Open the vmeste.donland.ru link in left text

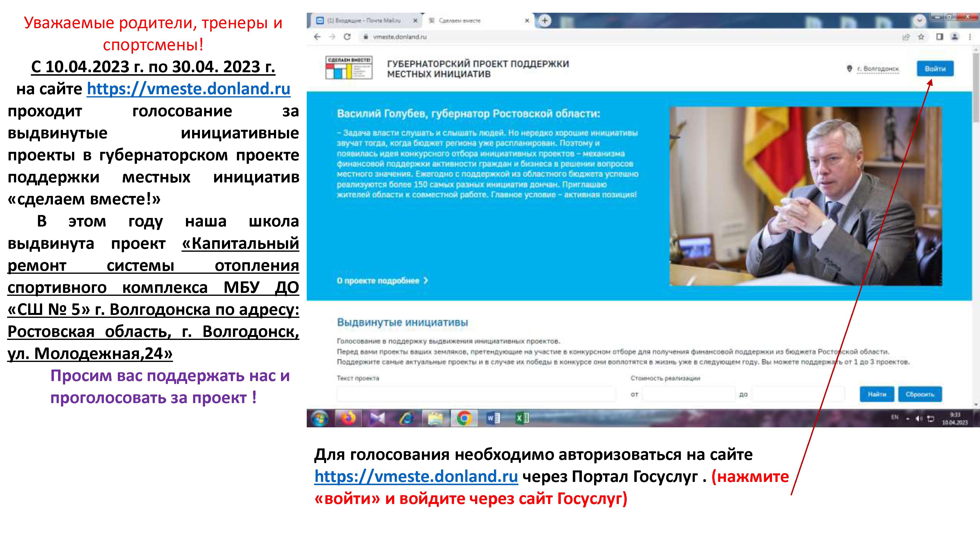(188, 89)
